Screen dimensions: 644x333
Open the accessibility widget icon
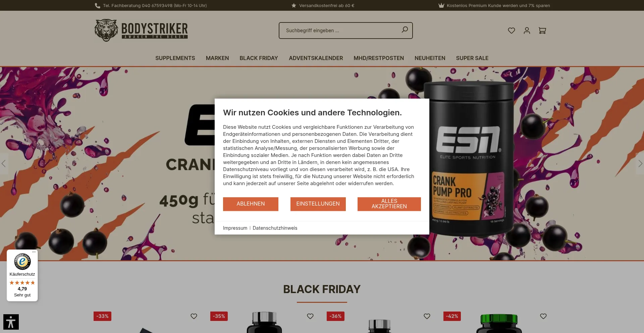11,322
